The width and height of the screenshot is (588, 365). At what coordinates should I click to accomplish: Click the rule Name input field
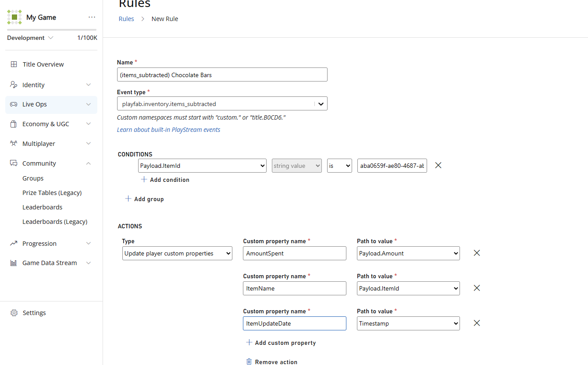tap(222, 74)
